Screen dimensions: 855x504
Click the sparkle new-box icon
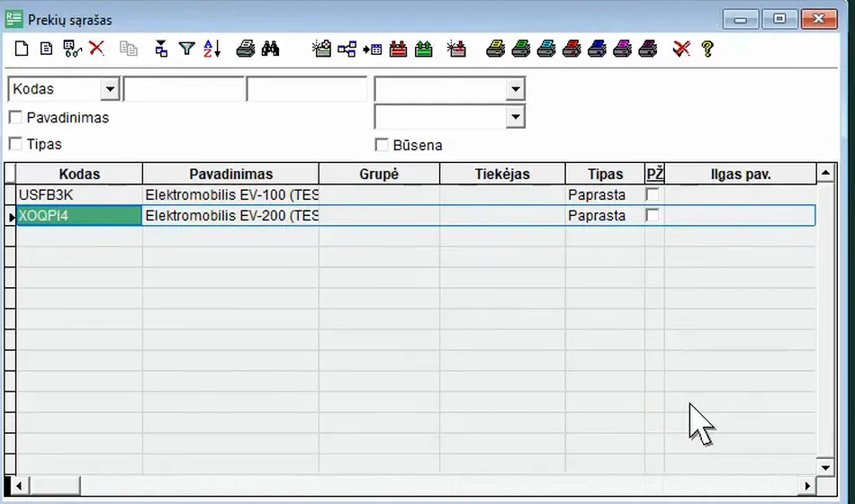pos(321,49)
